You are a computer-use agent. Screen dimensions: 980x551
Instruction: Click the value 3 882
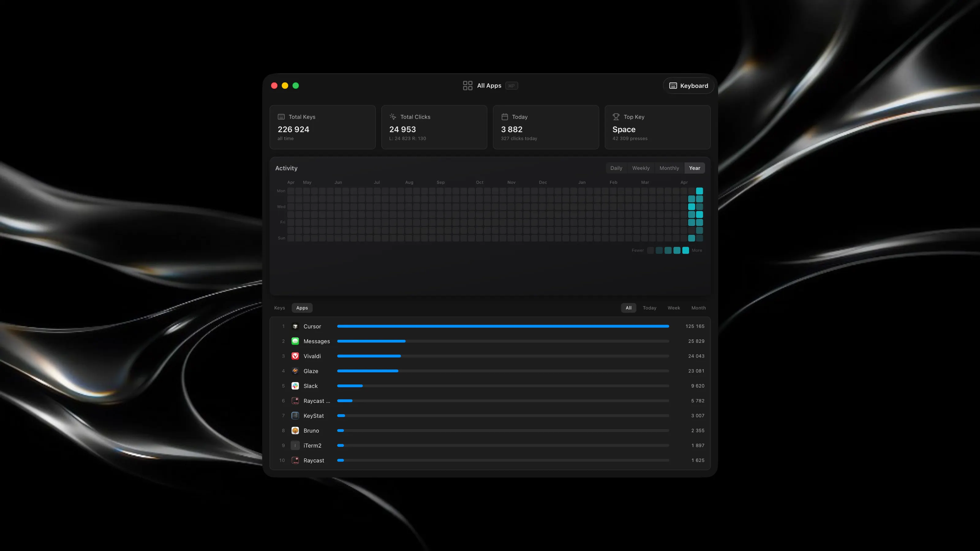tap(512, 129)
